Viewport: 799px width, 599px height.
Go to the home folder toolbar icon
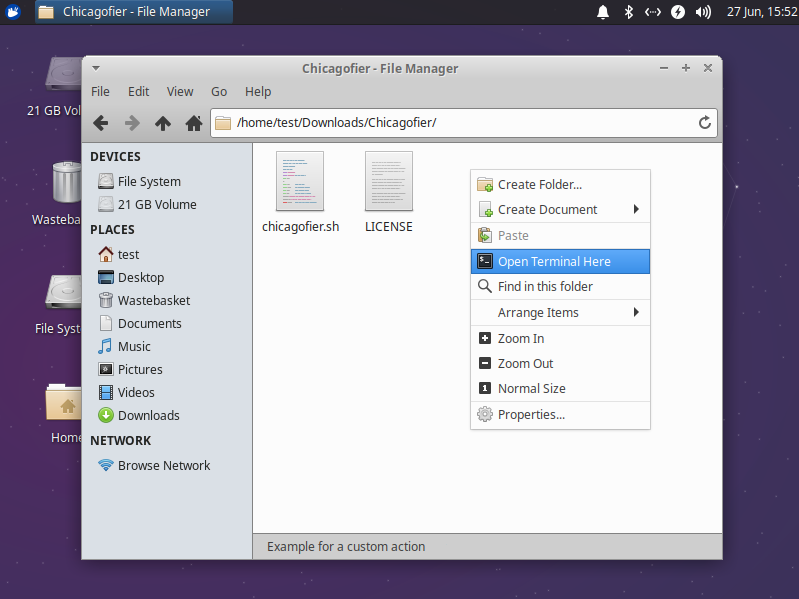coord(194,123)
